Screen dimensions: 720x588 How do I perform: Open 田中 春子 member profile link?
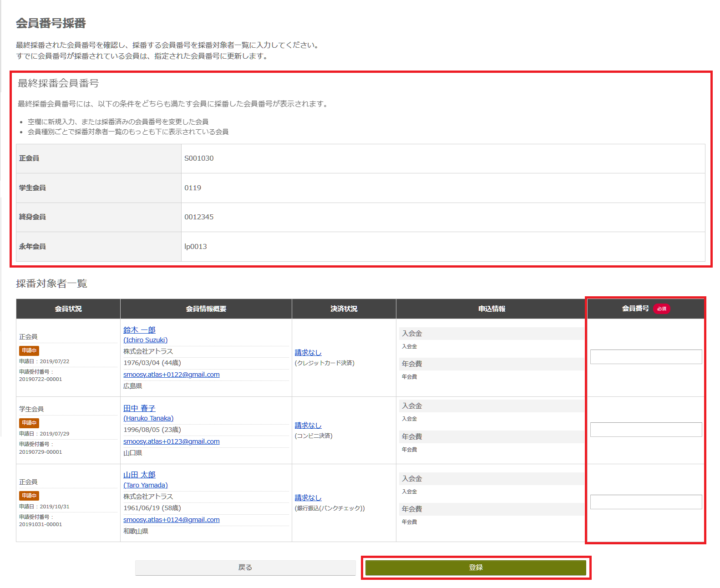click(x=139, y=408)
